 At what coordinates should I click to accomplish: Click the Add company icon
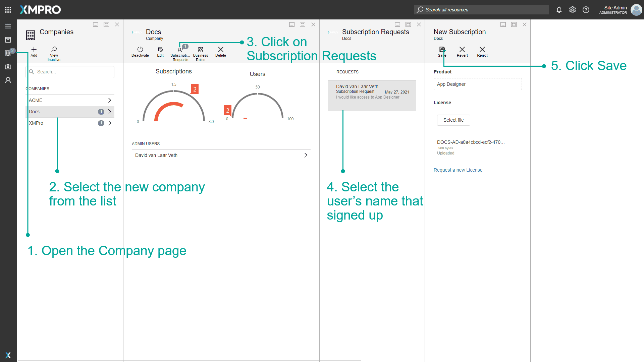[34, 50]
